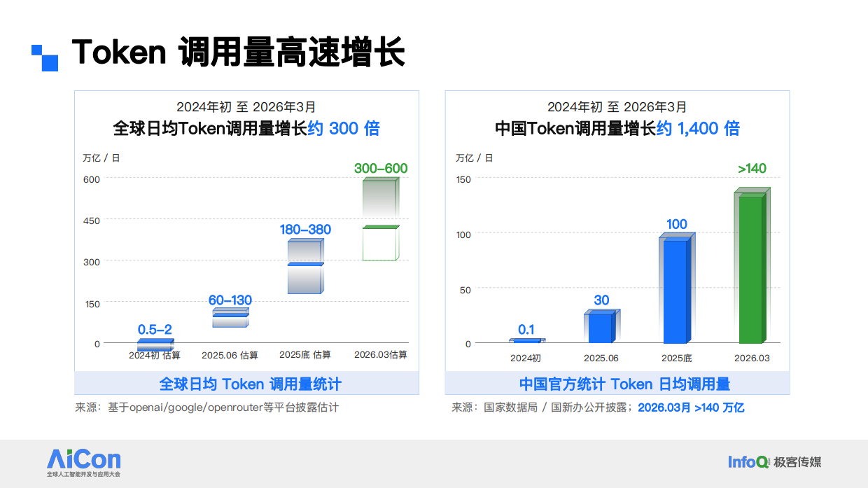The width and height of the screenshot is (868, 488).
Task: Click the slide title 'Token 调用量高速增长'
Action: 238,52
